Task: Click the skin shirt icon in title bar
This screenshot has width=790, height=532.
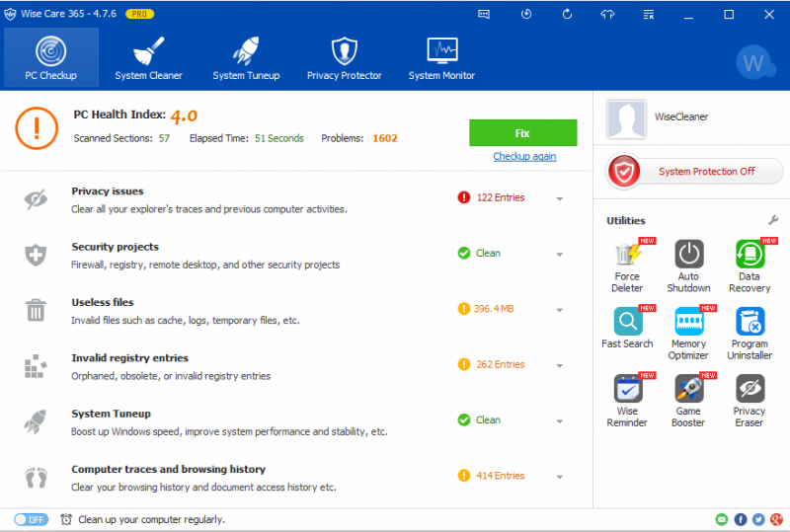Action: pos(607,14)
